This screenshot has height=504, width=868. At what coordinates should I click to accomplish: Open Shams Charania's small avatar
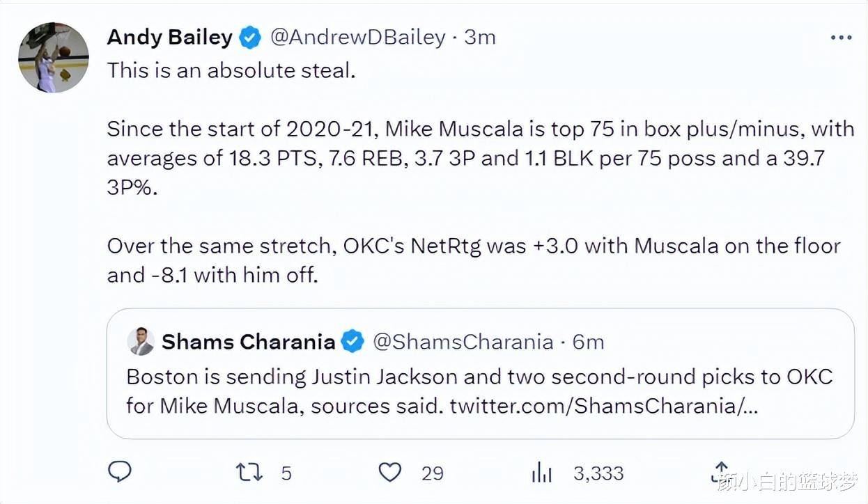141,341
